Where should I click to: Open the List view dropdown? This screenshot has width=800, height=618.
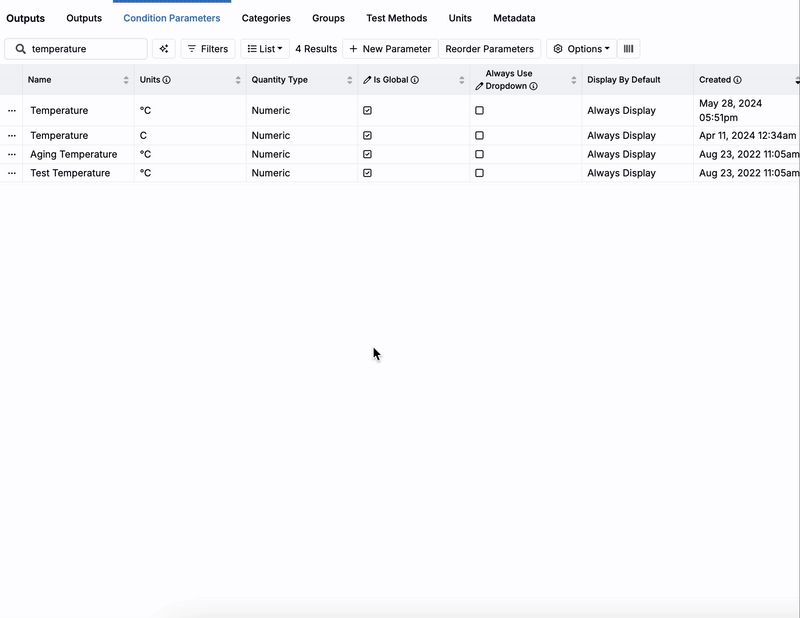coord(265,49)
